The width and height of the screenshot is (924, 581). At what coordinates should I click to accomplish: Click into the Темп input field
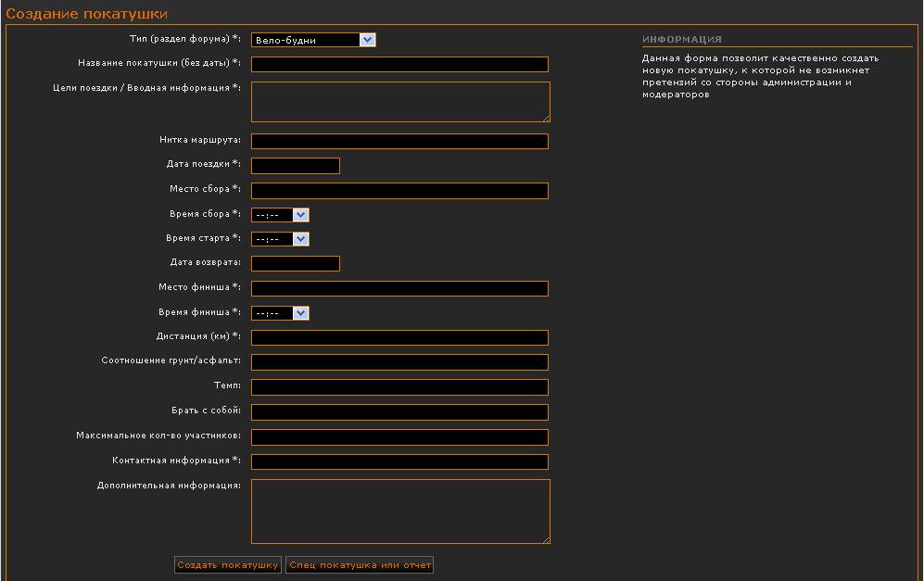pos(399,387)
